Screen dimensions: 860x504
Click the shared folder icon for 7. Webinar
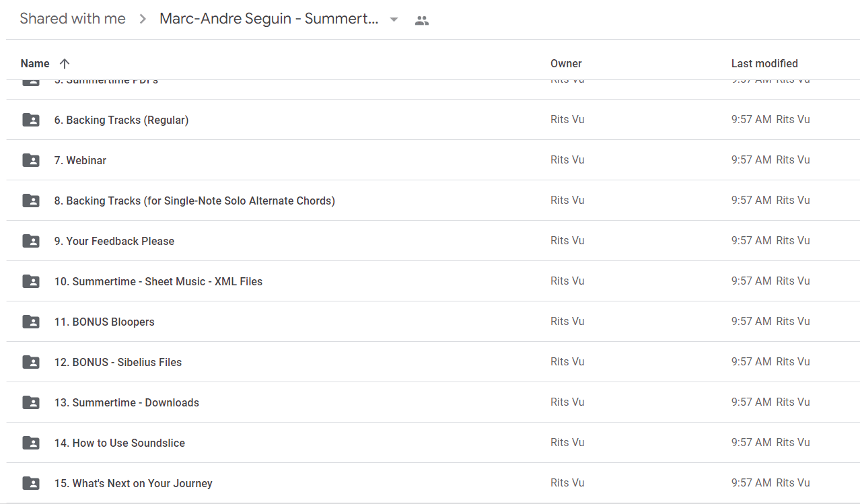click(31, 160)
